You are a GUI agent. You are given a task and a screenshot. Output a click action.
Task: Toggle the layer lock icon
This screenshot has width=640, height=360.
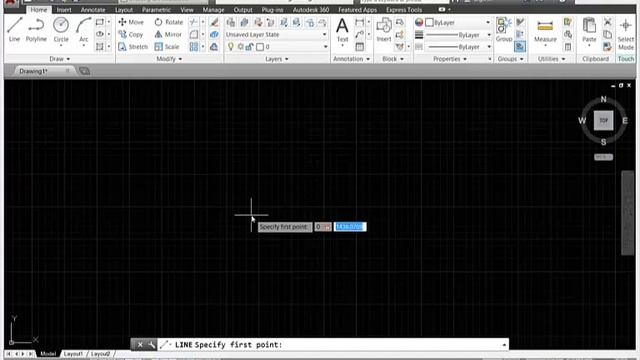point(249,47)
